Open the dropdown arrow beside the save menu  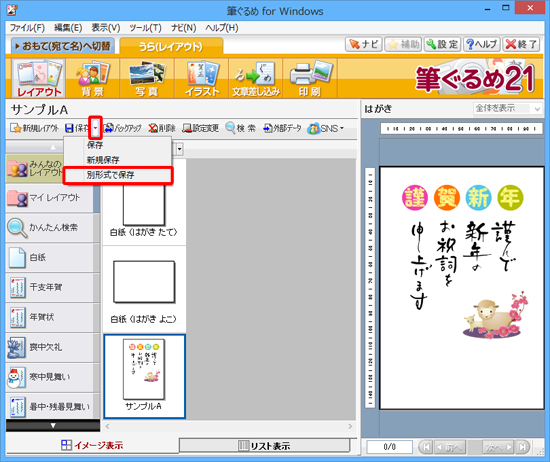[179, 149]
